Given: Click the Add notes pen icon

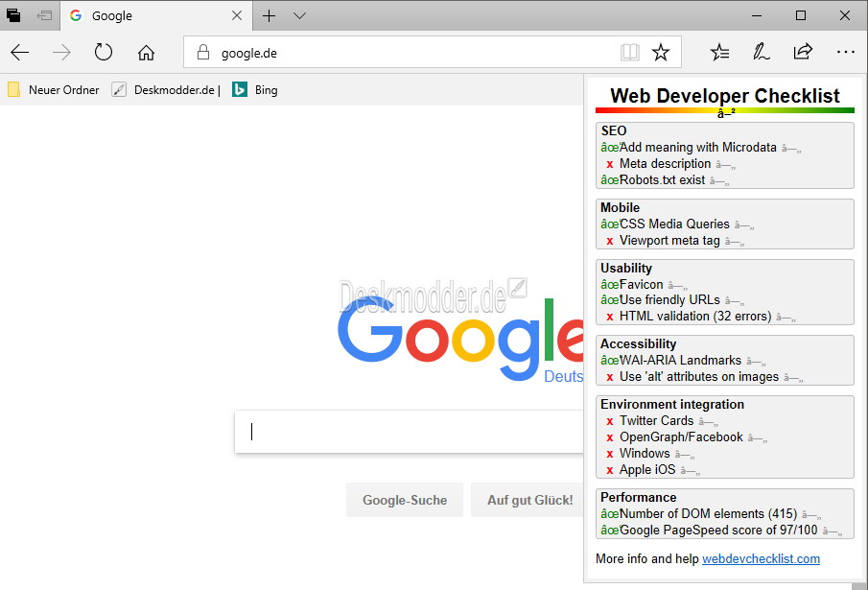Looking at the screenshot, I should point(762,53).
